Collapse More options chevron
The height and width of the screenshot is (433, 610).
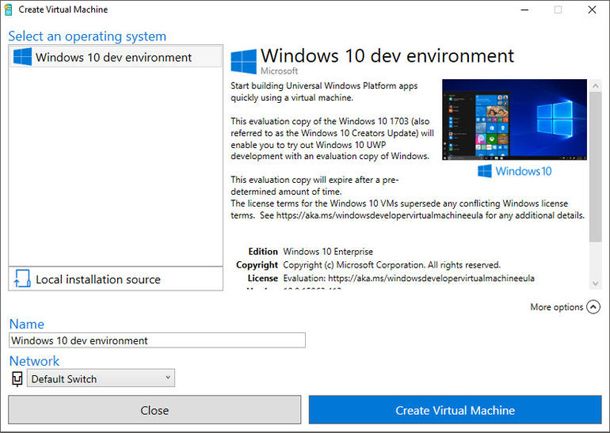(593, 307)
